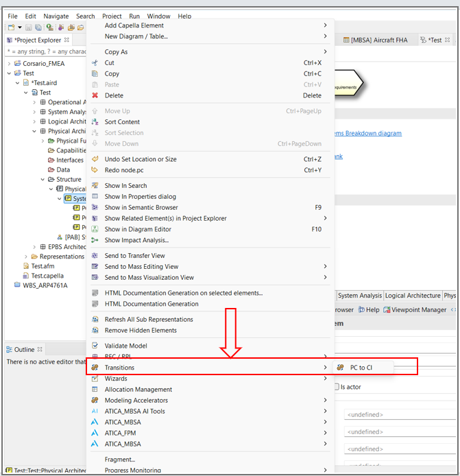Click Show in Semantic Browser icon

tap(95, 207)
